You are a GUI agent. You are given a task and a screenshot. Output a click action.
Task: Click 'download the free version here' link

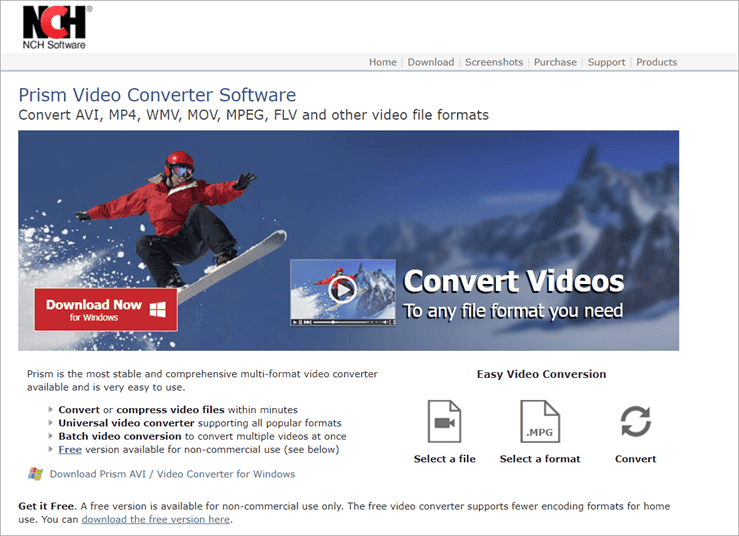pos(156,520)
